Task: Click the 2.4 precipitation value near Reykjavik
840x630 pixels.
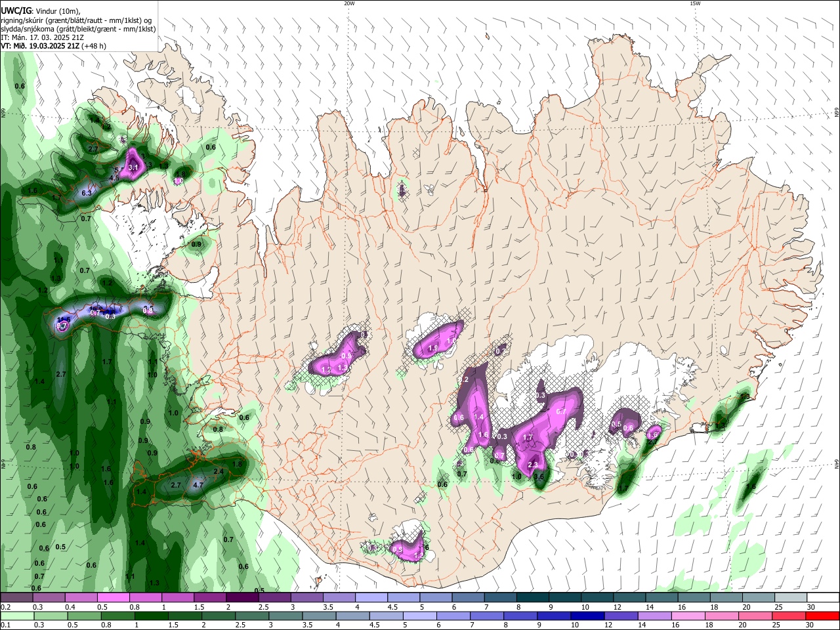Action: [219, 471]
